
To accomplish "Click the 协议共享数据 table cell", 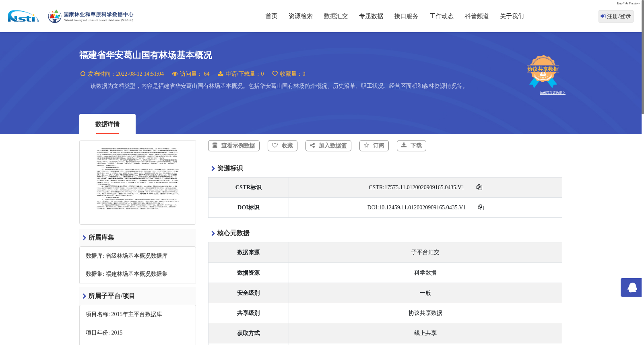I will pos(425,313).
